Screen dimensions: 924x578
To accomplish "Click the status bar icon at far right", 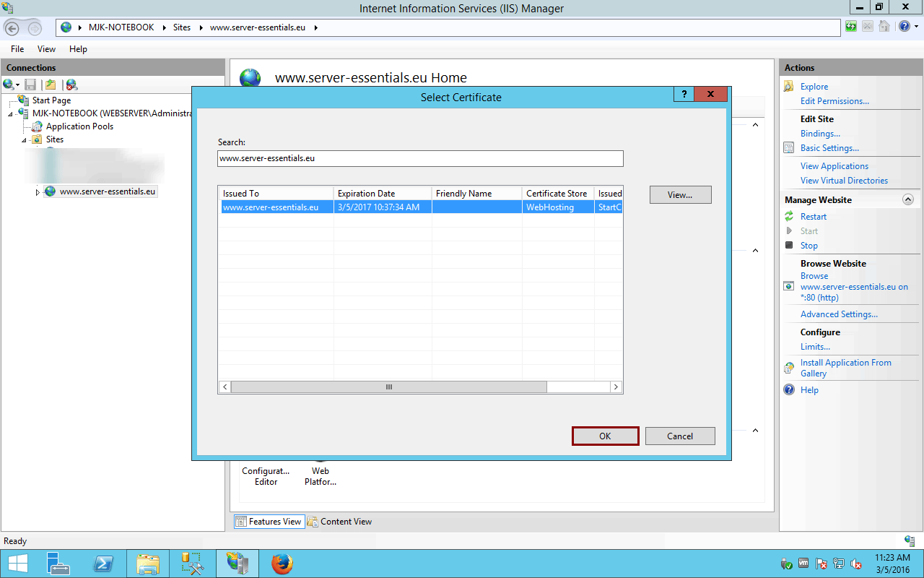I will [x=910, y=541].
